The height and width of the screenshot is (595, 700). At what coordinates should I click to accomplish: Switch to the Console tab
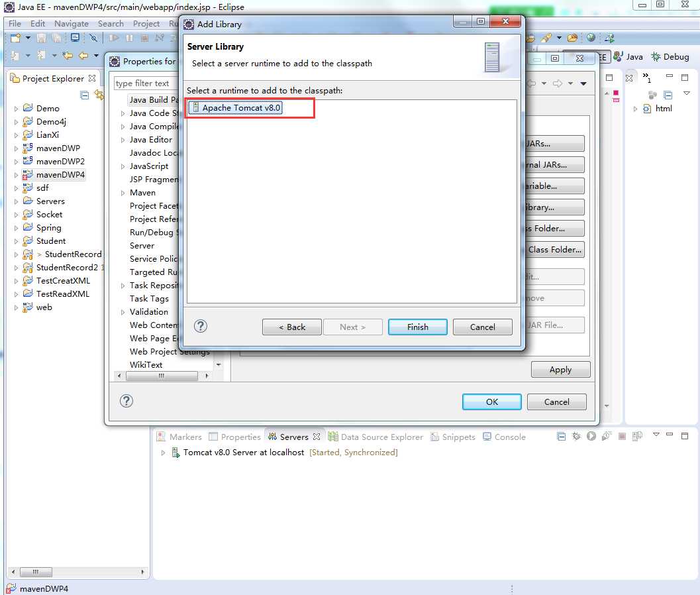504,437
